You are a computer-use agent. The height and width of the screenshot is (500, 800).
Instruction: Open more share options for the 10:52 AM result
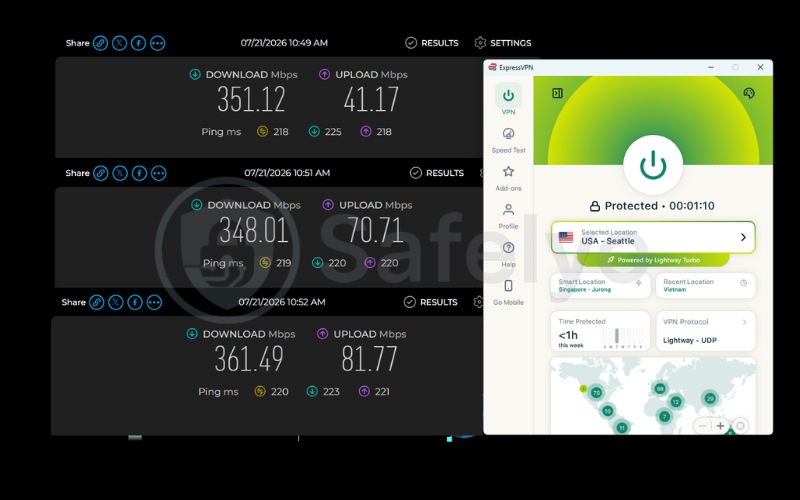(154, 302)
